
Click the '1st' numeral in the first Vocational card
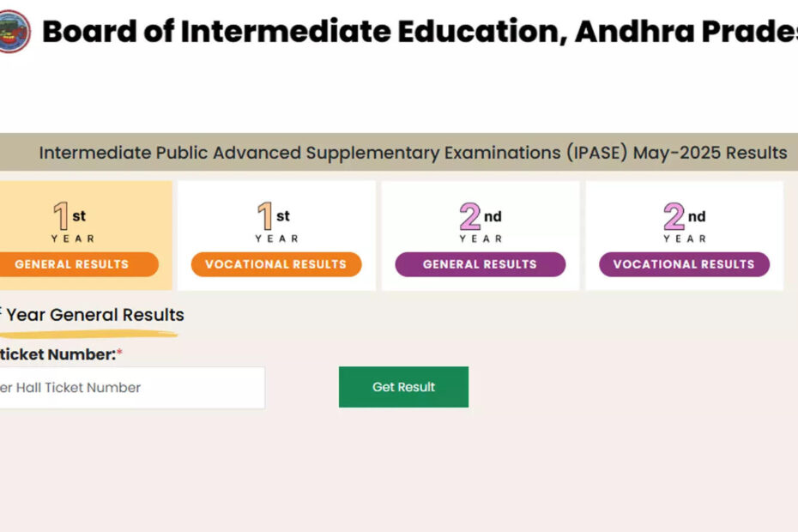pos(266,216)
